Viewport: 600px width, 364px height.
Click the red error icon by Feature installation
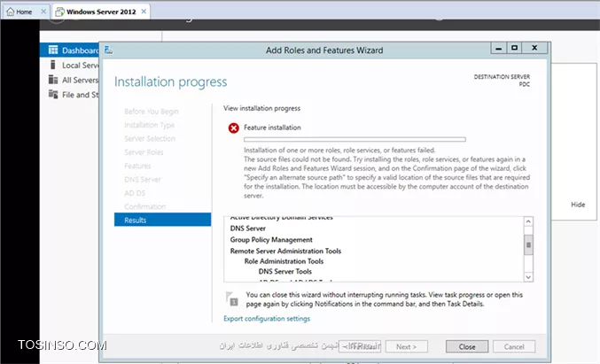pyautogui.click(x=233, y=128)
